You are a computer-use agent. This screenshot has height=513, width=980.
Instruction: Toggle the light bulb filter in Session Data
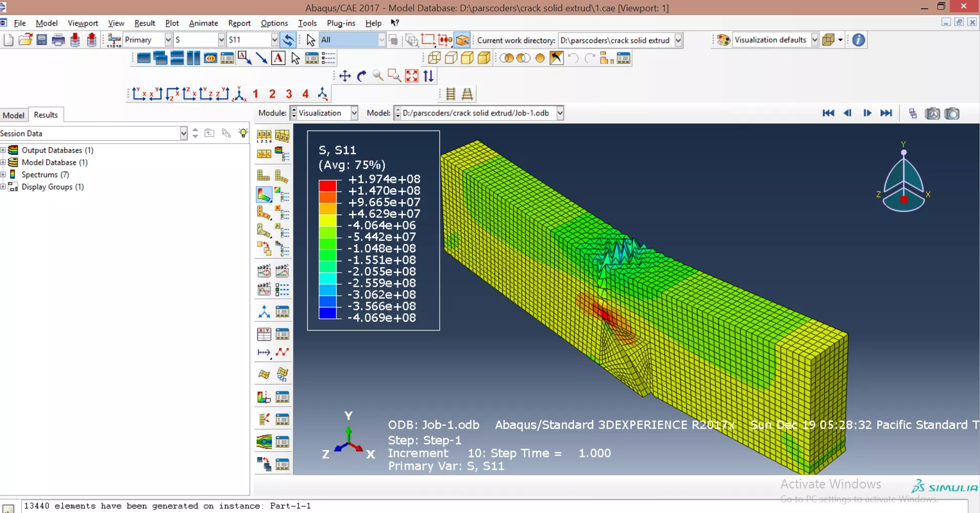243,133
